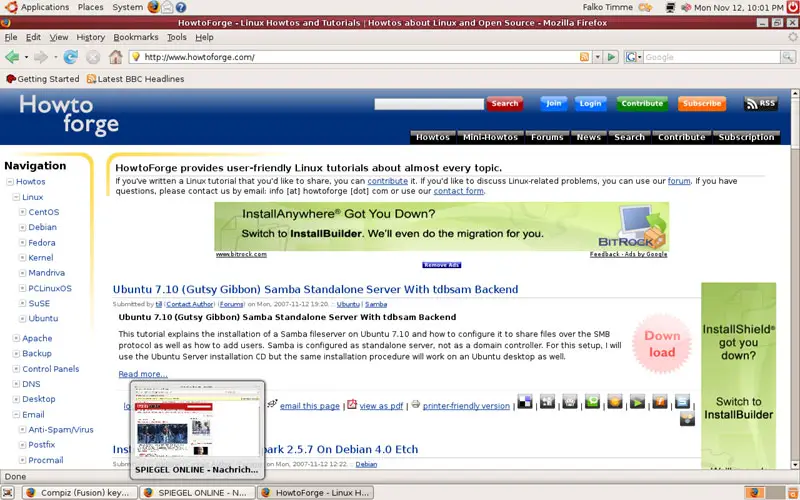The height and width of the screenshot is (500, 800).
Task: Select the Mini-Howtos site tab
Action: point(490,137)
